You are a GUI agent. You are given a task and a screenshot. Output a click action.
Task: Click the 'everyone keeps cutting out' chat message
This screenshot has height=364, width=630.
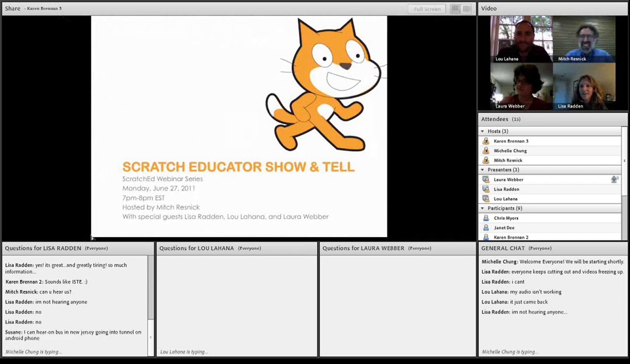point(553,272)
